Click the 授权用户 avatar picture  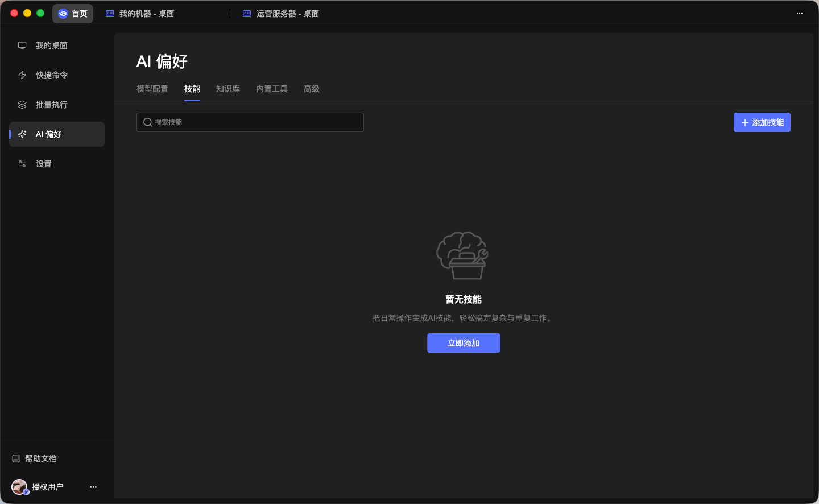pos(19,487)
